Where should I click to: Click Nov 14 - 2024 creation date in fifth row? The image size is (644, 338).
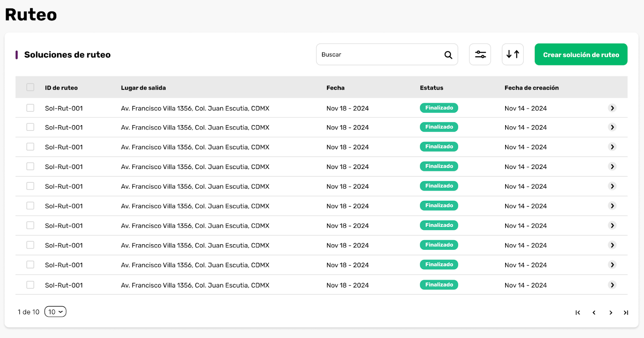tap(526, 187)
